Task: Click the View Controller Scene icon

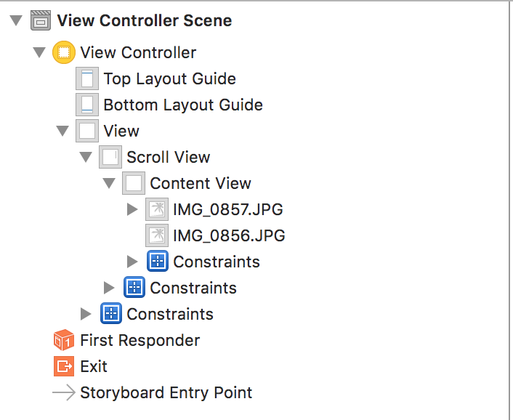Action: pyautogui.click(x=41, y=20)
